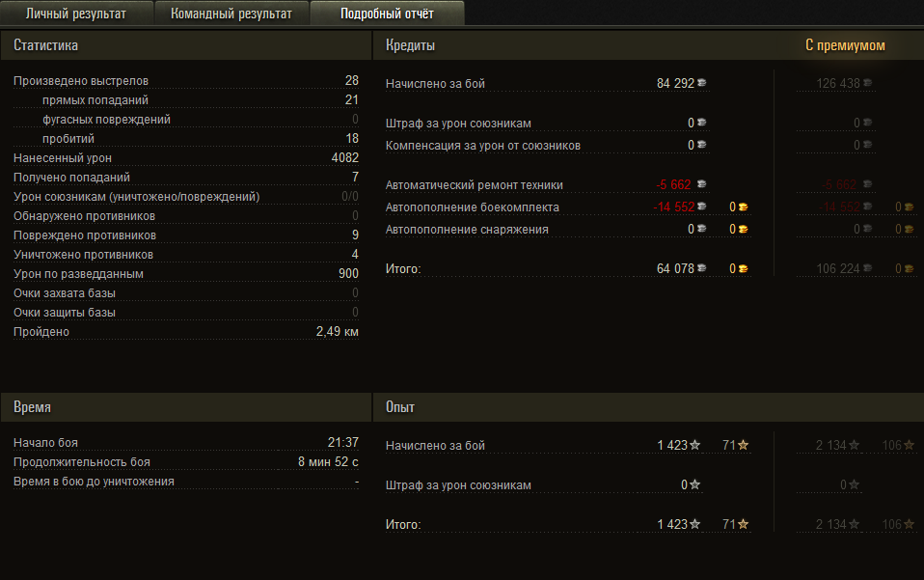Click the Уничтожено противников row
Screen dimensions: 924x580
point(186,254)
